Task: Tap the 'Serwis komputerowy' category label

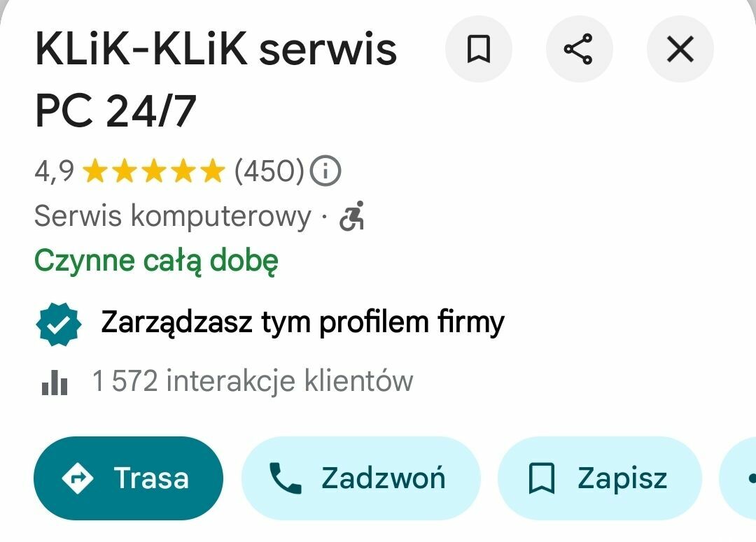Action: click(173, 216)
